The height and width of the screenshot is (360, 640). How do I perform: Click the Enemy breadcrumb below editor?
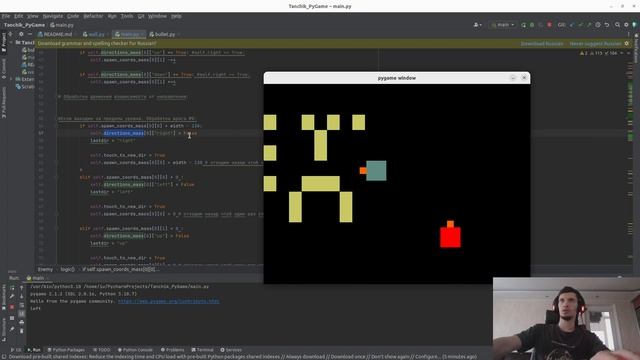click(45, 269)
